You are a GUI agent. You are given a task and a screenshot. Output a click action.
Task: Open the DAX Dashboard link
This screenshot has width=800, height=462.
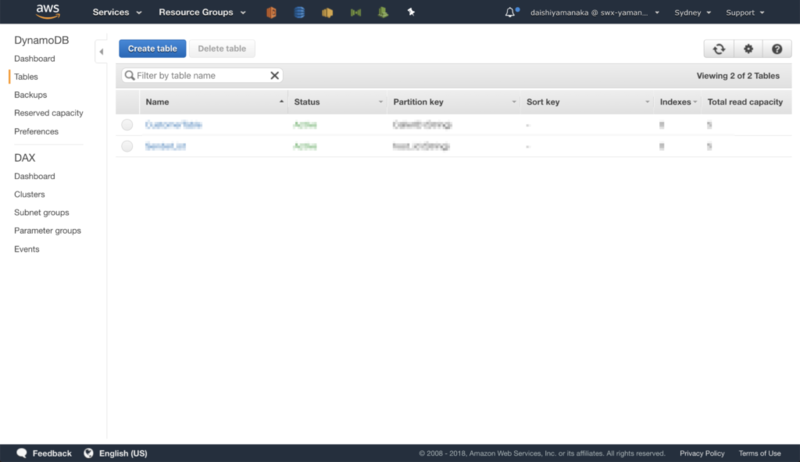pos(35,176)
